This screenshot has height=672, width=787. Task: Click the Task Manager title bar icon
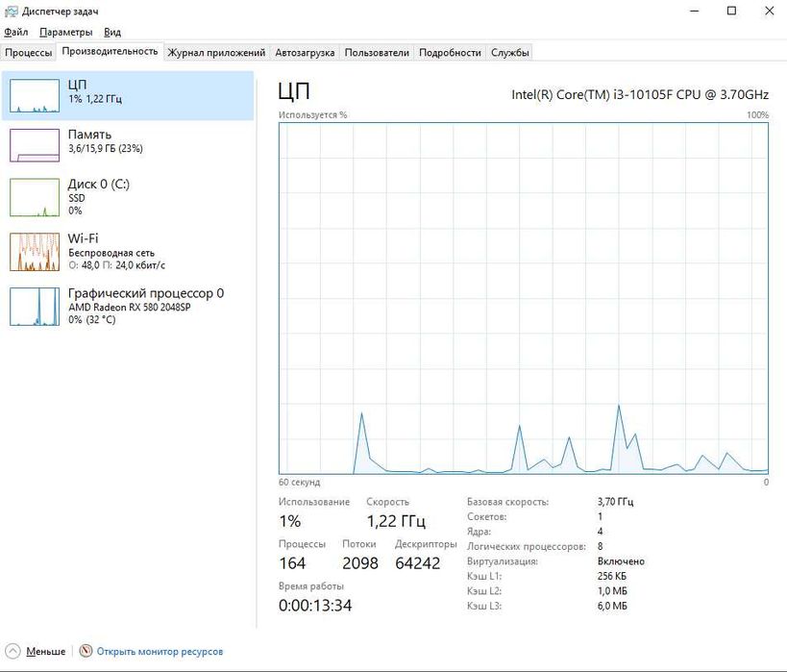click(11, 11)
